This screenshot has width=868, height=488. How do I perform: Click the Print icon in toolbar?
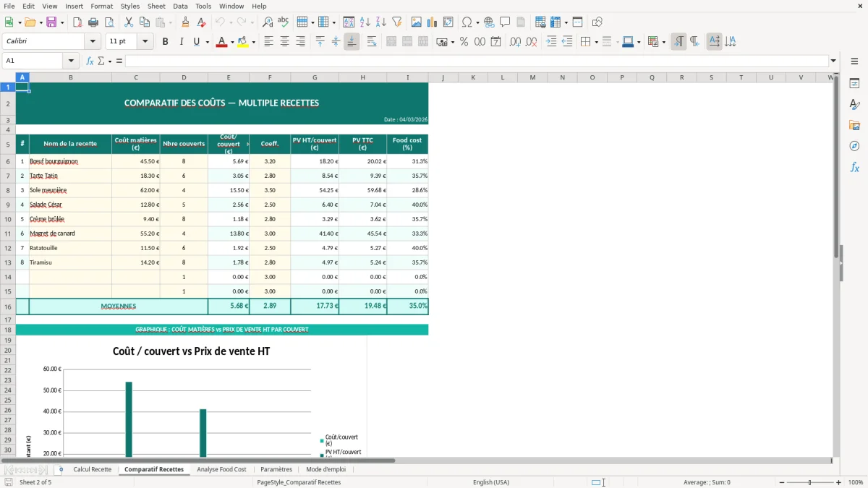pos(93,22)
